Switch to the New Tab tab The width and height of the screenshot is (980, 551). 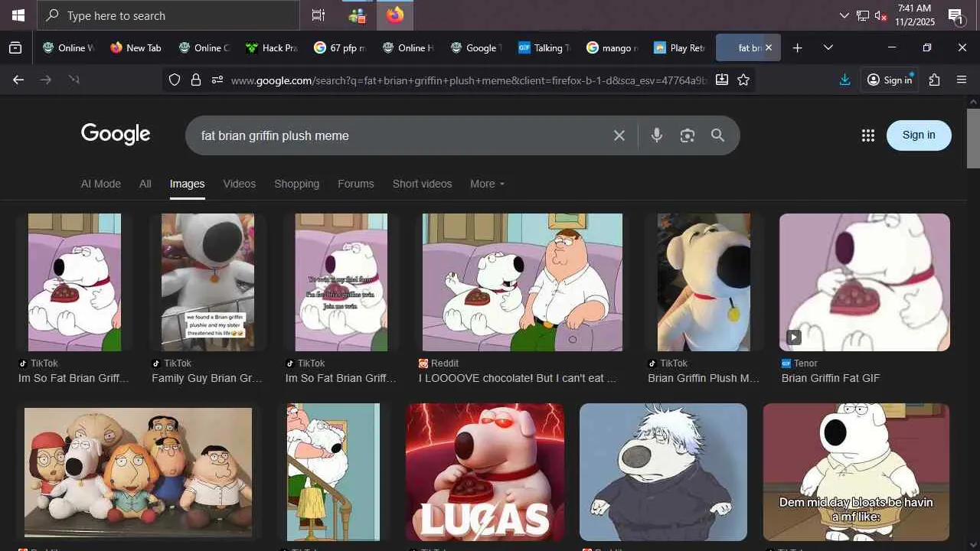coord(136,47)
